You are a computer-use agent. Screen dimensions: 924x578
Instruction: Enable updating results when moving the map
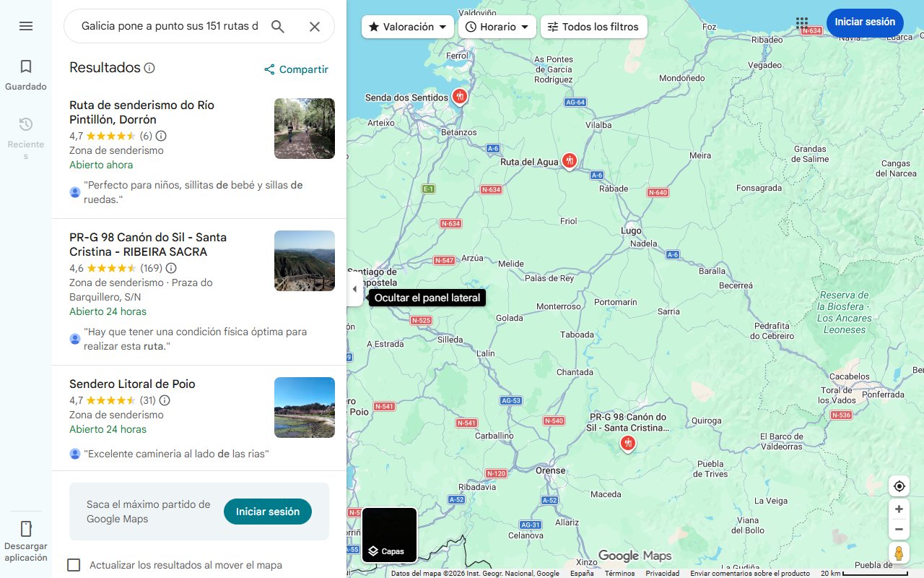point(74,565)
